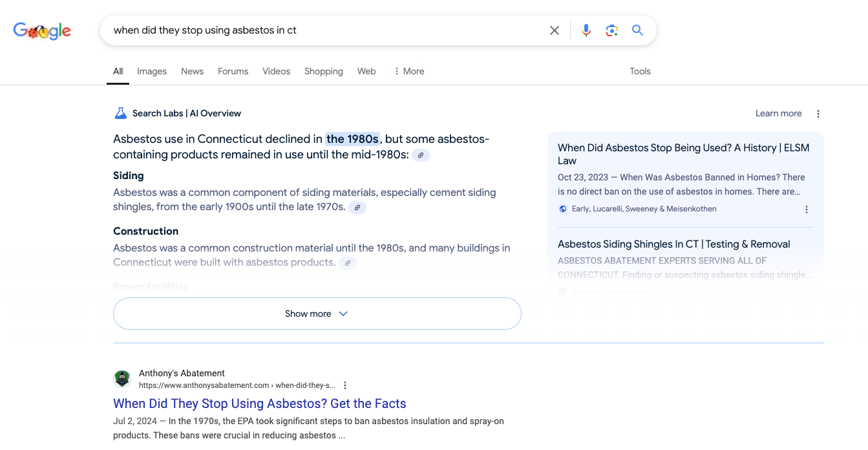This screenshot has height=450, width=868.
Task: Click 'Search Labs | AI Overview' label
Action: coord(187,113)
